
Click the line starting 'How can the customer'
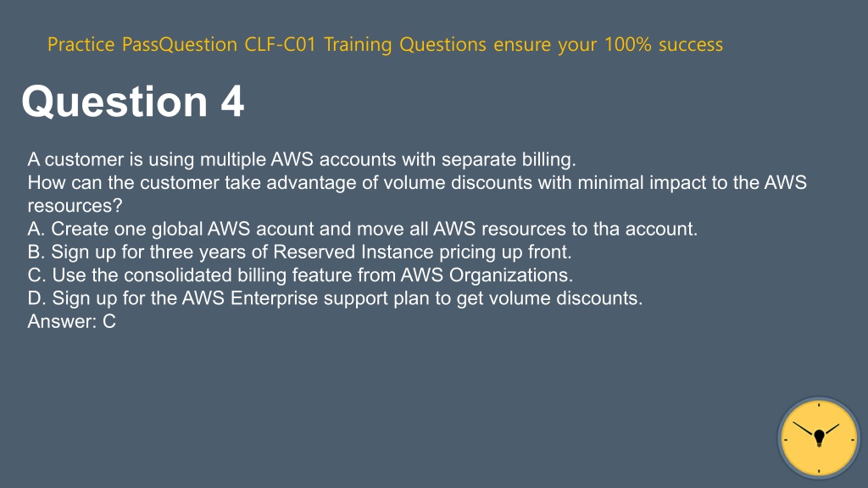(x=417, y=183)
